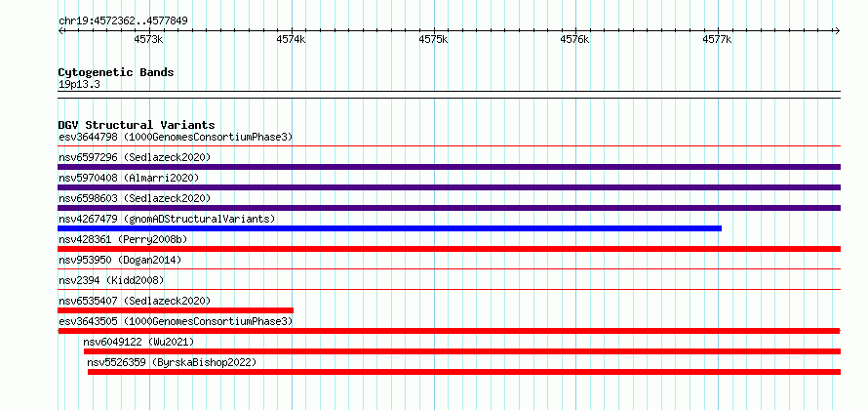Select the 19p13.3 cytogenetic band line

(449, 95)
